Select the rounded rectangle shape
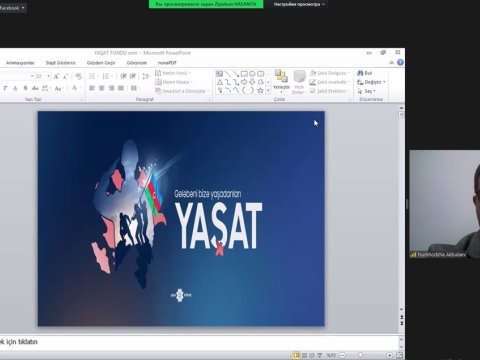Screen dimensions: 480x360 point(260,74)
